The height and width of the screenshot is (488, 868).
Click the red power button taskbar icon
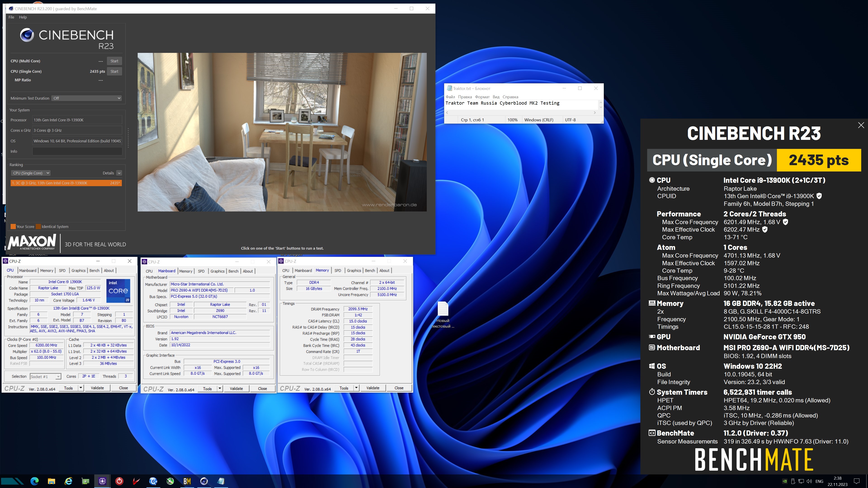point(119,481)
